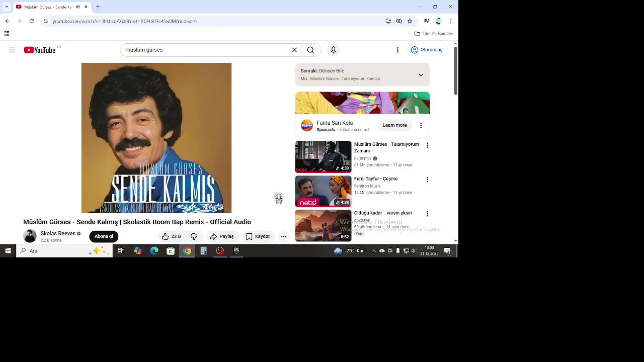Image resolution: width=644 pixels, height=362 pixels.
Task: Open YouTube settings three-dot menu
Action: click(397, 50)
